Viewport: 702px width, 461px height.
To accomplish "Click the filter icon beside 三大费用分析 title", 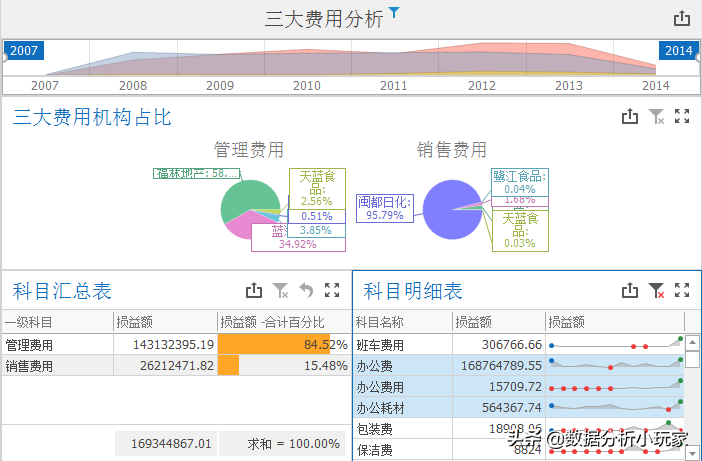I will 395,13.
